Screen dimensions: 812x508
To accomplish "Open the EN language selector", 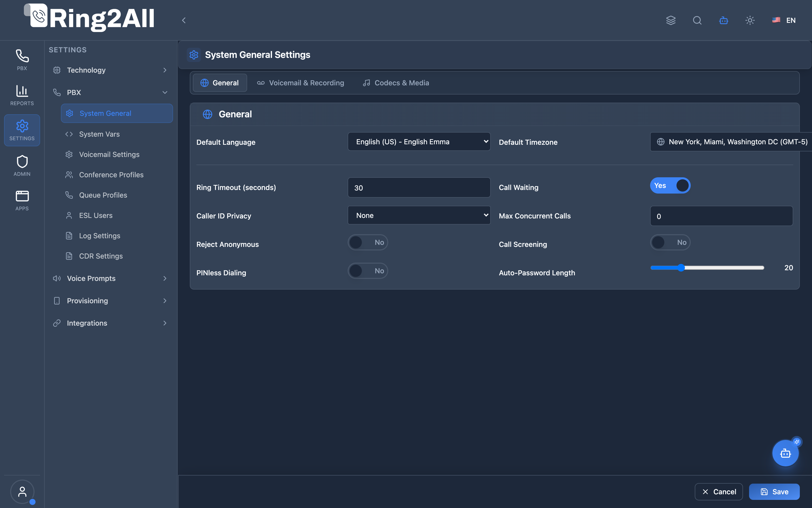I will 784,20.
